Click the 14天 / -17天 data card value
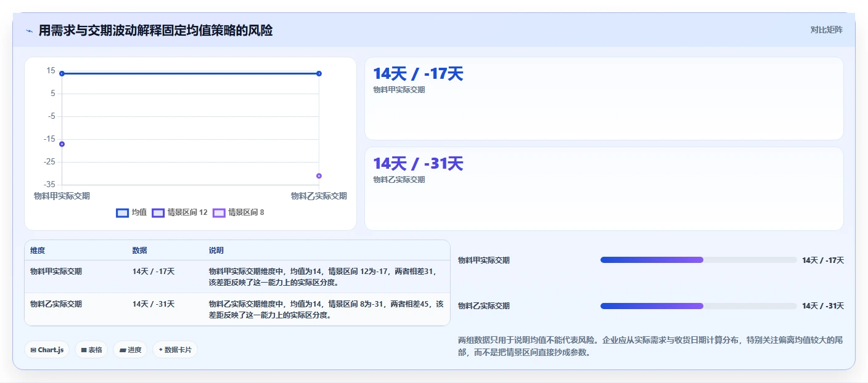Viewport: 868px width, 383px height. (x=418, y=74)
